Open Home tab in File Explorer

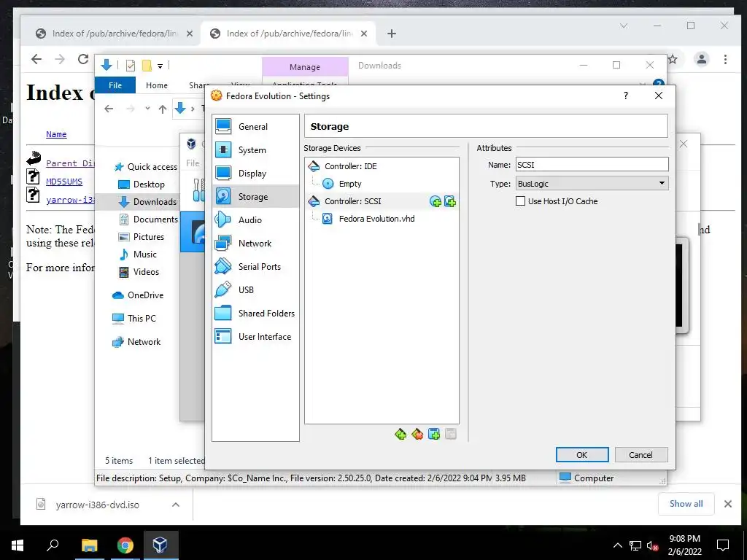(x=157, y=85)
